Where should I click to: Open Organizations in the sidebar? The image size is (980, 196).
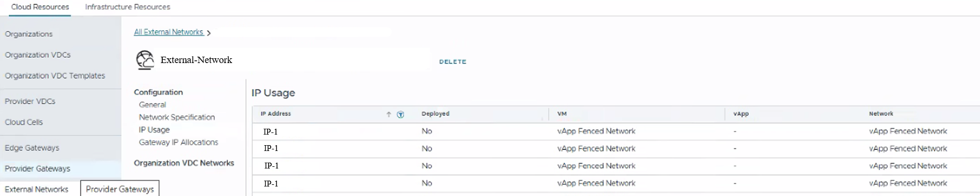click(29, 34)
